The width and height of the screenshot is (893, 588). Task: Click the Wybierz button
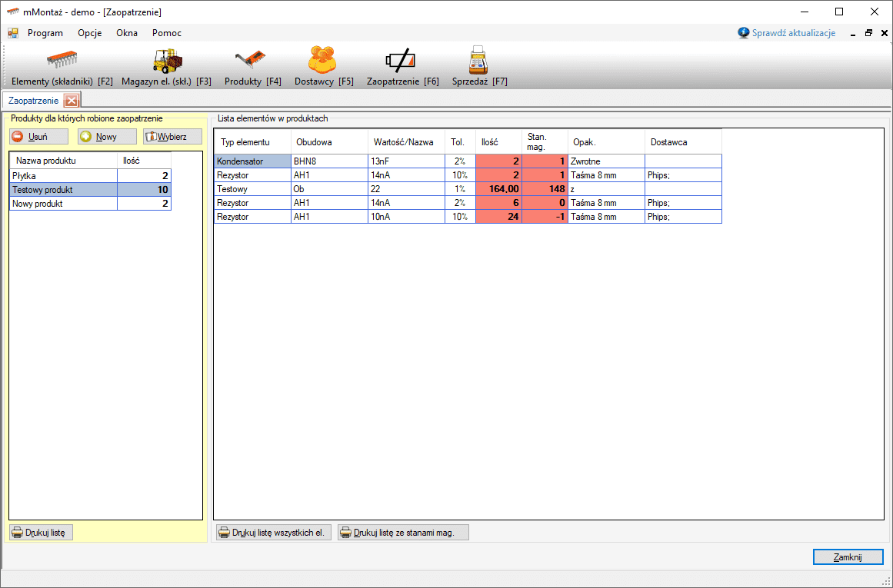(x=172, y=136)
